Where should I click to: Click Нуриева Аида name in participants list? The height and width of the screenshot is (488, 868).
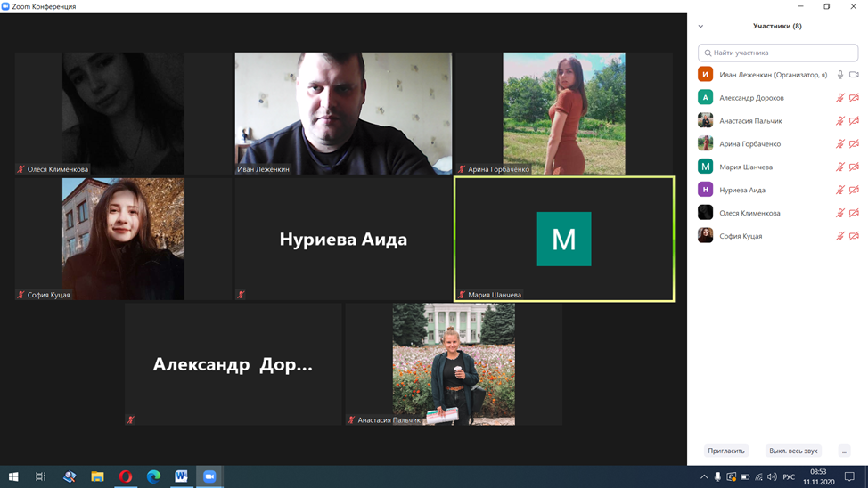tap(742, 190)
